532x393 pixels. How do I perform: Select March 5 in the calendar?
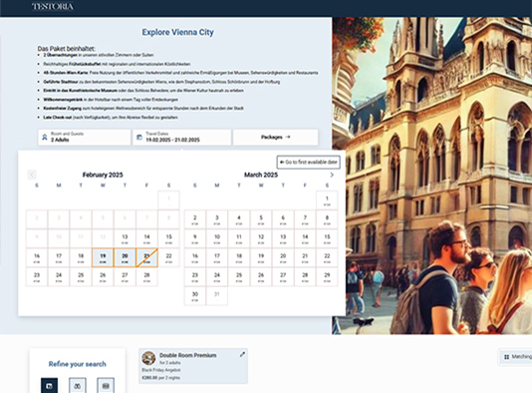click(261, 219)
